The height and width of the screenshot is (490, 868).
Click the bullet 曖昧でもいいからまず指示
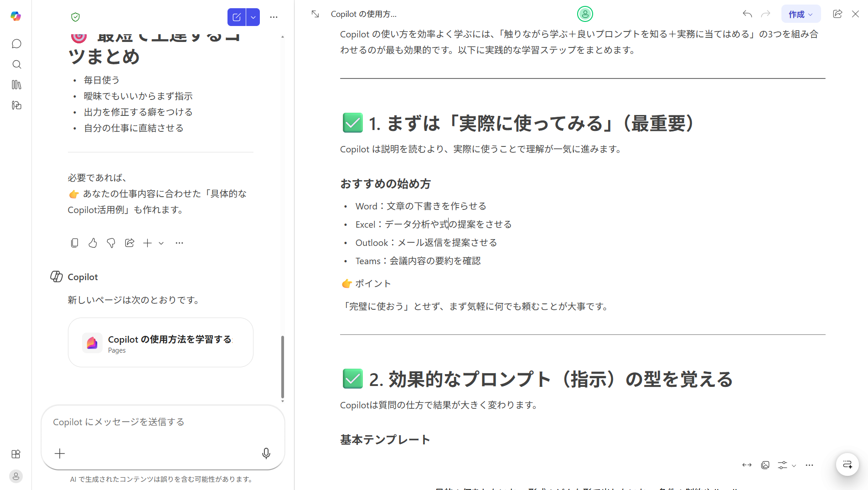click(138, 96)
